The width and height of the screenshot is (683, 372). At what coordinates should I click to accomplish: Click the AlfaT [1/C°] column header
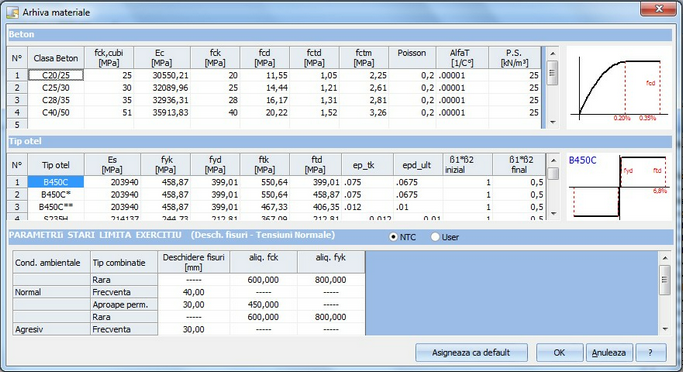pyautogui.click(x=462, y=58)
